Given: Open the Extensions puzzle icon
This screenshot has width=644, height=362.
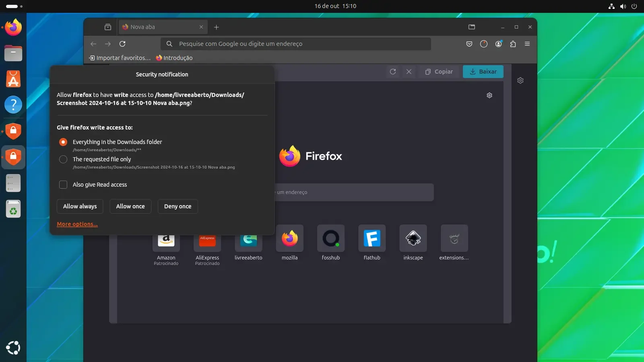Looking at the screenshot, I should pos(513,44).
